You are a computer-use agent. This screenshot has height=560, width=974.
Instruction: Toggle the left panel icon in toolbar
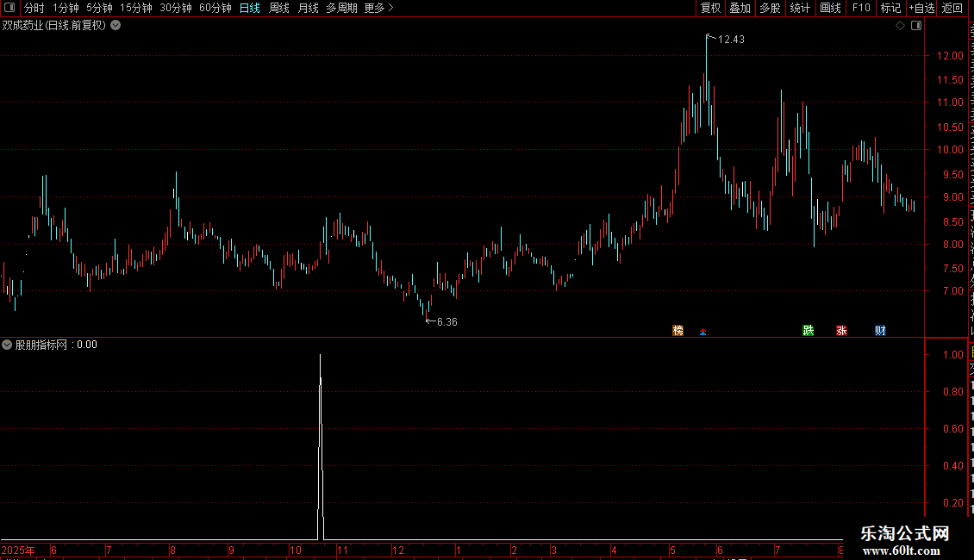coord(9,8)
